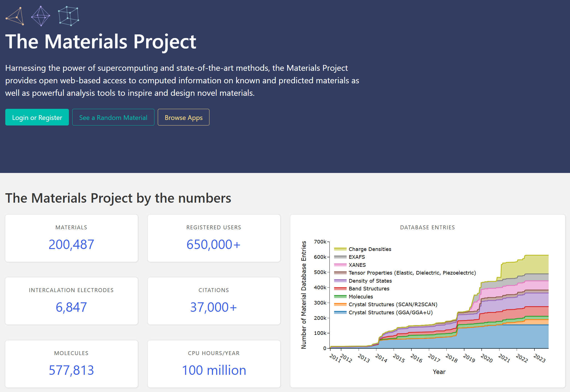This screenshot has height=392, width=570.
Task: Click the orange tetrahedron logo icon
Action: click(x=15, y=16)
